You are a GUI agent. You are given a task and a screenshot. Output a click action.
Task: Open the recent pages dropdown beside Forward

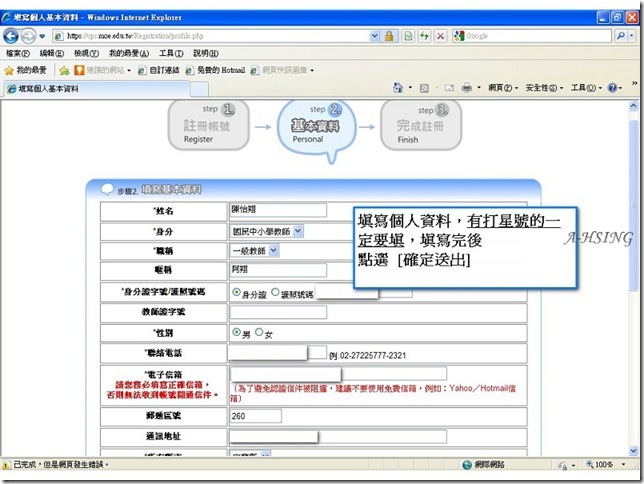click(42, 36)
